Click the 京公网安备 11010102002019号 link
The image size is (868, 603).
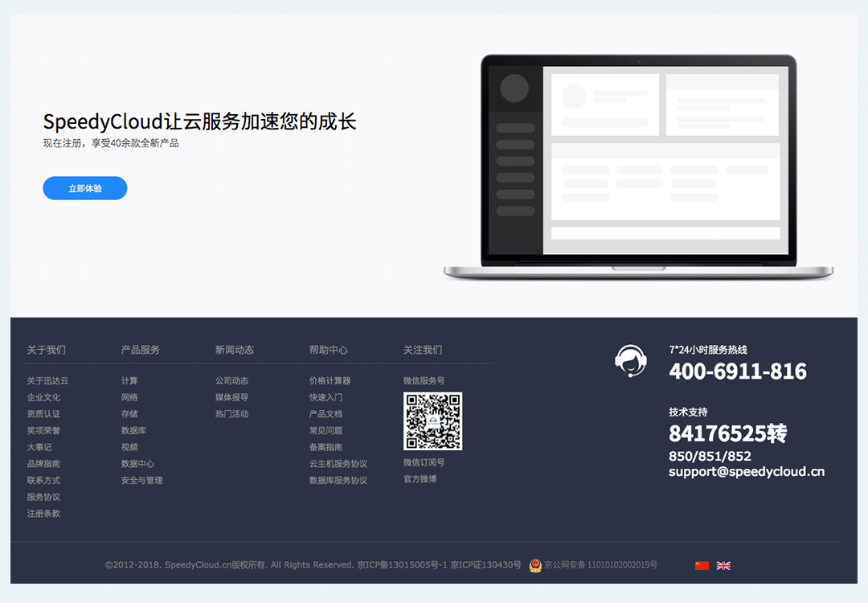pyautogui.click(x=600, y=565)
